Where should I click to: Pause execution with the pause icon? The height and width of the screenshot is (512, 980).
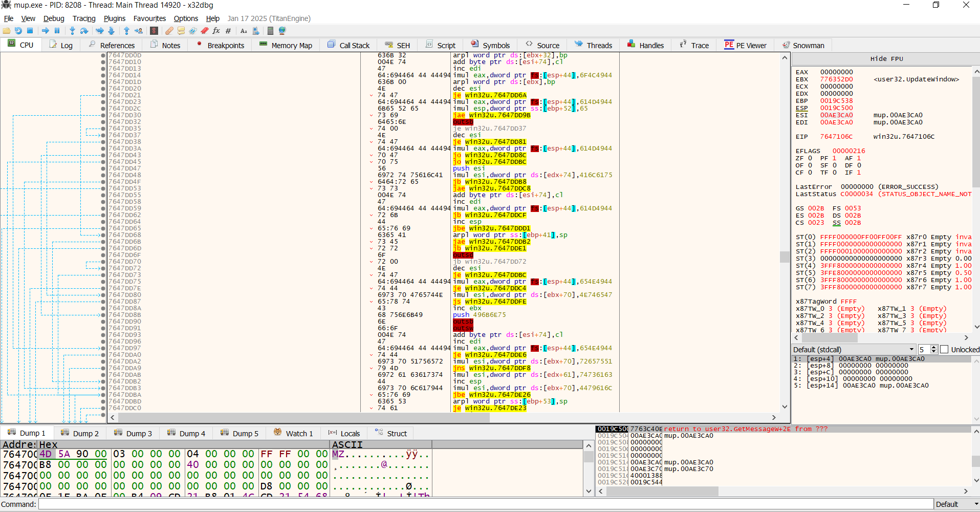point(57,31)
